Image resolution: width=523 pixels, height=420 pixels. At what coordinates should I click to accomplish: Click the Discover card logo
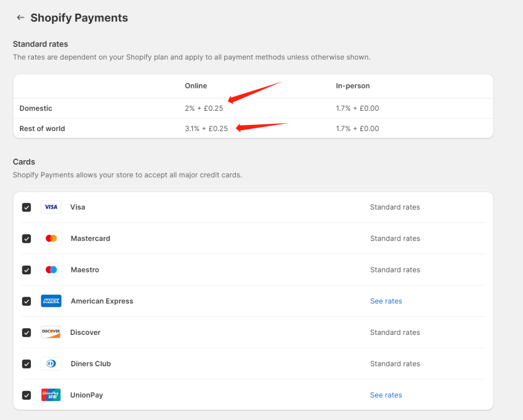tap(51, 332)
